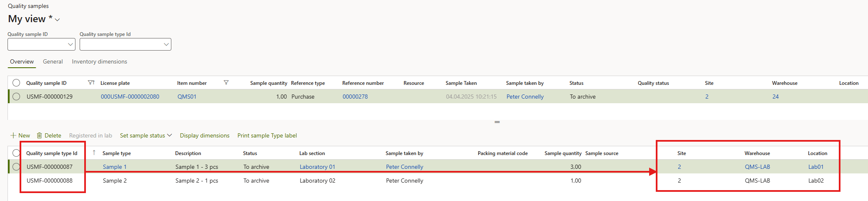The image size is (868, 201).
Task: Click the filter-sort icon on Quality sample ID column
Action: pos(91,83)
